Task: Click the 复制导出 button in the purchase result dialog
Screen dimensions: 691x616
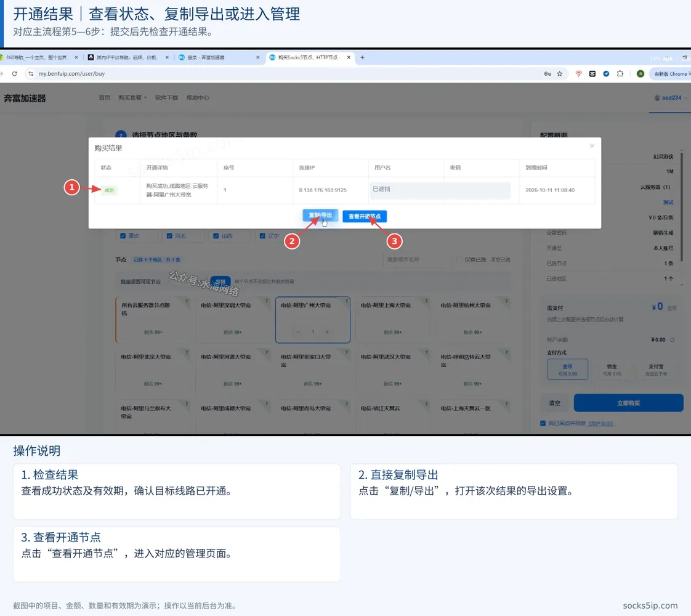Action: point(320,216)
